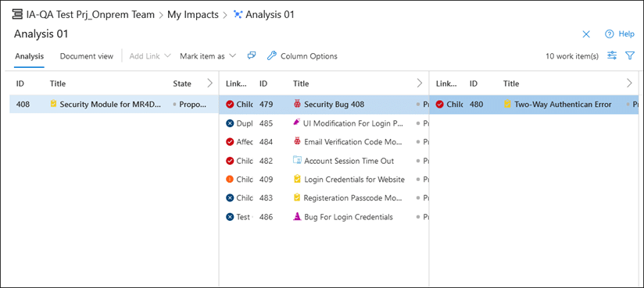Click the orange status icon for item 409

click(x=230, y=180)
